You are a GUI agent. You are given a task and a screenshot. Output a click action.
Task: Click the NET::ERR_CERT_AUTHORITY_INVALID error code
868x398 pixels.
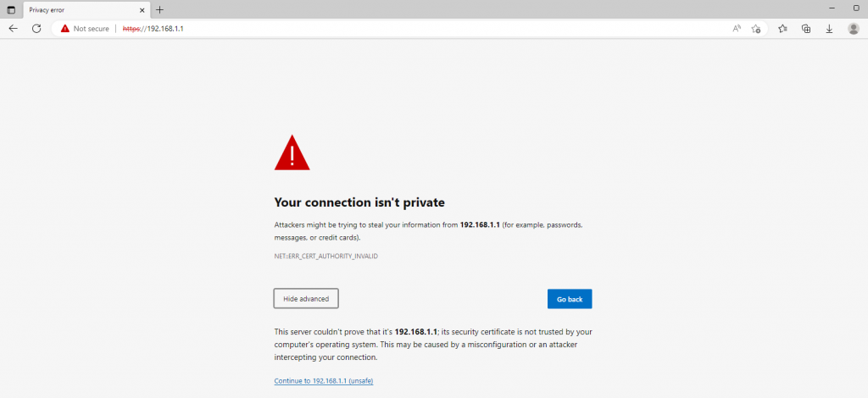click(x=326, y=257)
